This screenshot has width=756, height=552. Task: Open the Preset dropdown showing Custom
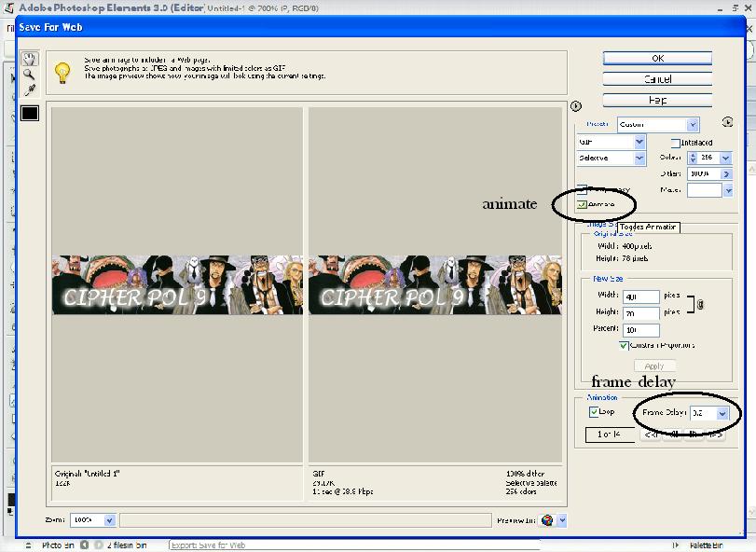pos(657,124)
